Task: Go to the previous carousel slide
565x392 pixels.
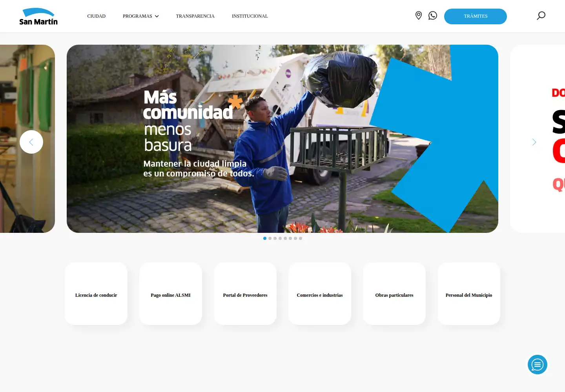Action: (x=31, y=142)
